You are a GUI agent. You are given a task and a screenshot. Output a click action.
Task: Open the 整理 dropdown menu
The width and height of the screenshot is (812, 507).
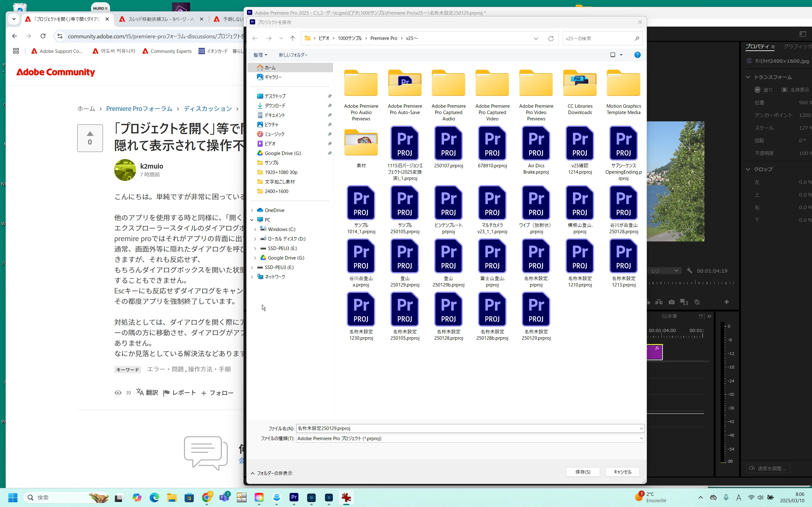(x=260, y=55)
